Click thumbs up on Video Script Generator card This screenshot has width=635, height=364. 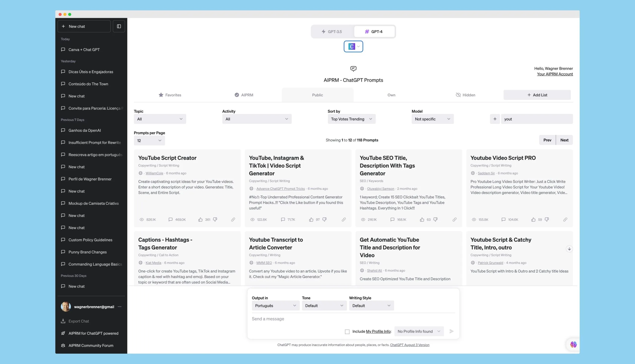coord(311,220)
